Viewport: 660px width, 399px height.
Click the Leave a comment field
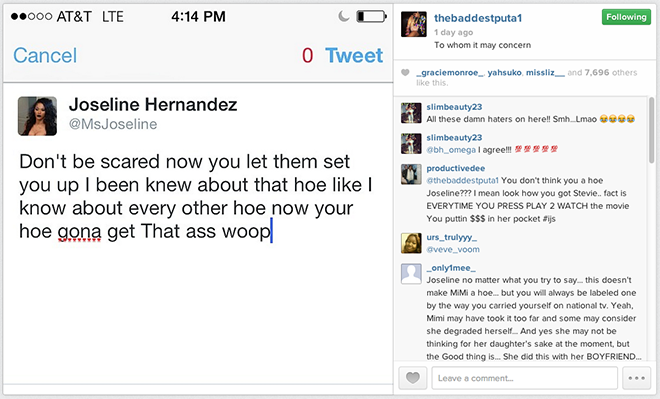(524, 378)
